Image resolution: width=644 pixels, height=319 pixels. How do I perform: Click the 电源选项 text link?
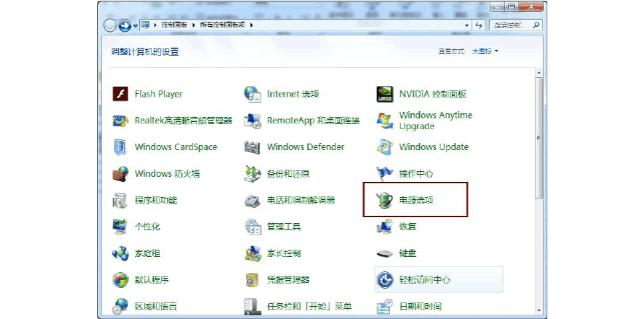[x=416, y=201]
